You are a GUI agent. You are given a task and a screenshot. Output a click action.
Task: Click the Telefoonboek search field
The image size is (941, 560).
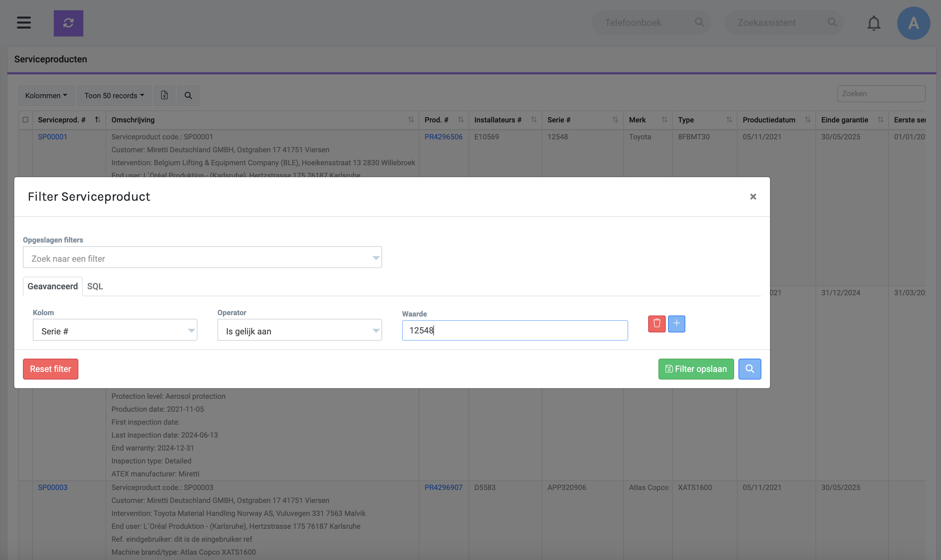pos(651,23)
